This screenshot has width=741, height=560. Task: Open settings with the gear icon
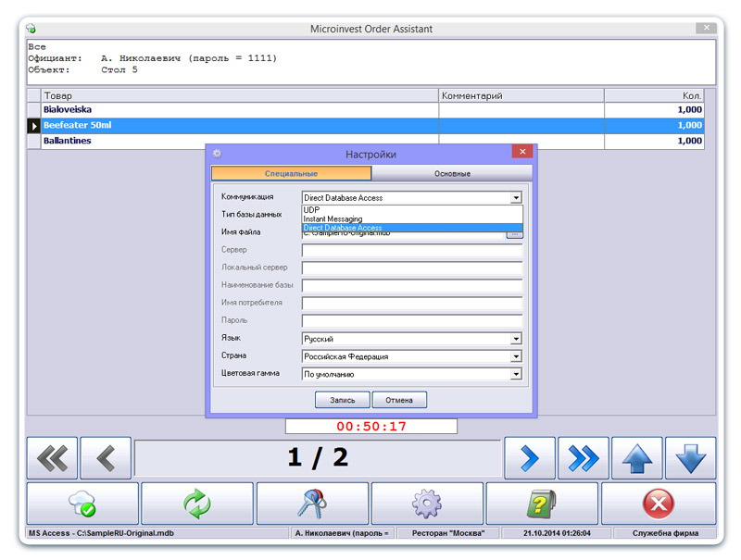427,504
